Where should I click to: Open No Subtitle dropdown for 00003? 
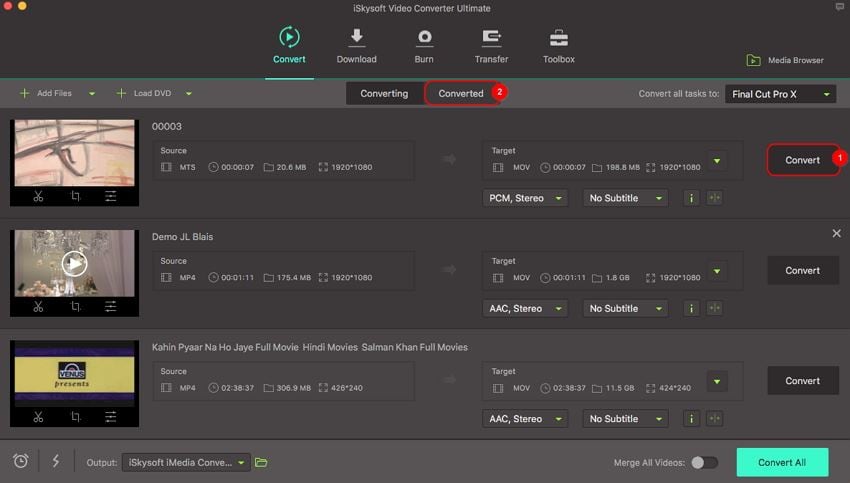625,198
